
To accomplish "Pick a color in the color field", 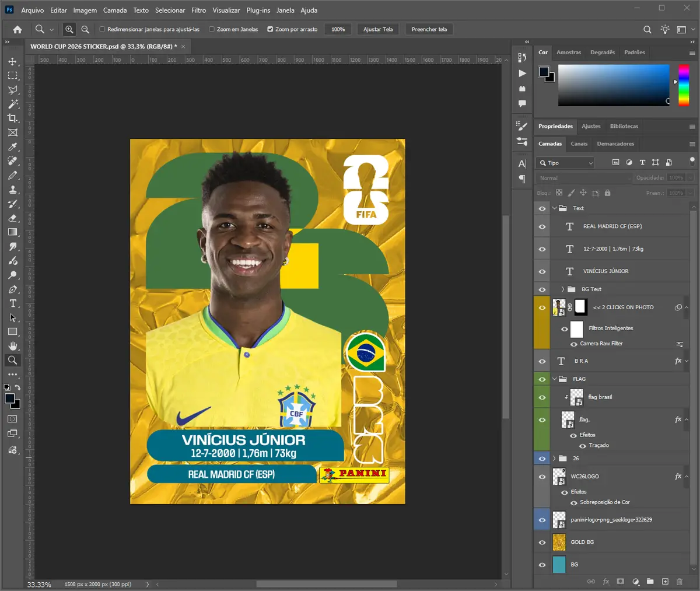I will coord(614,85).
